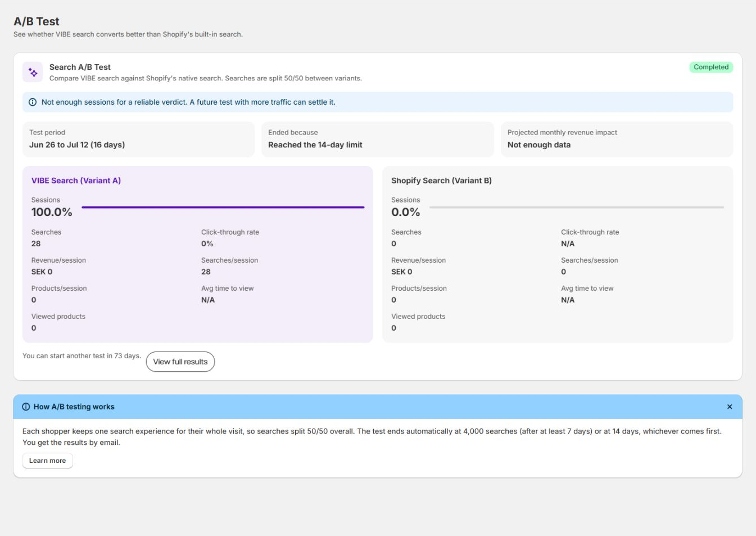
Task: Click the sparkle Search A/B Test icon
Action: point(33,72)
